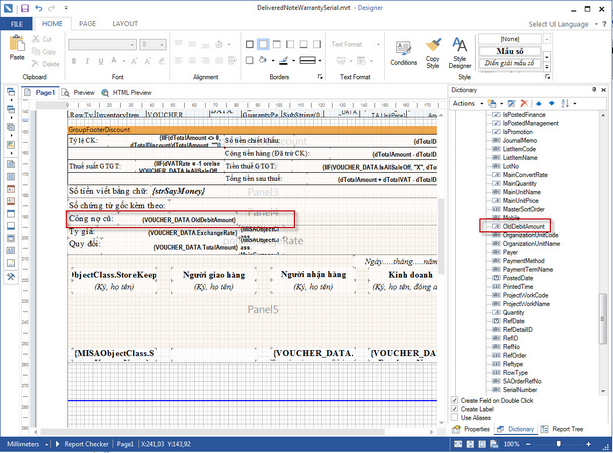
Task: Click the border color pen swatch
Action: [x=284, y=60]
